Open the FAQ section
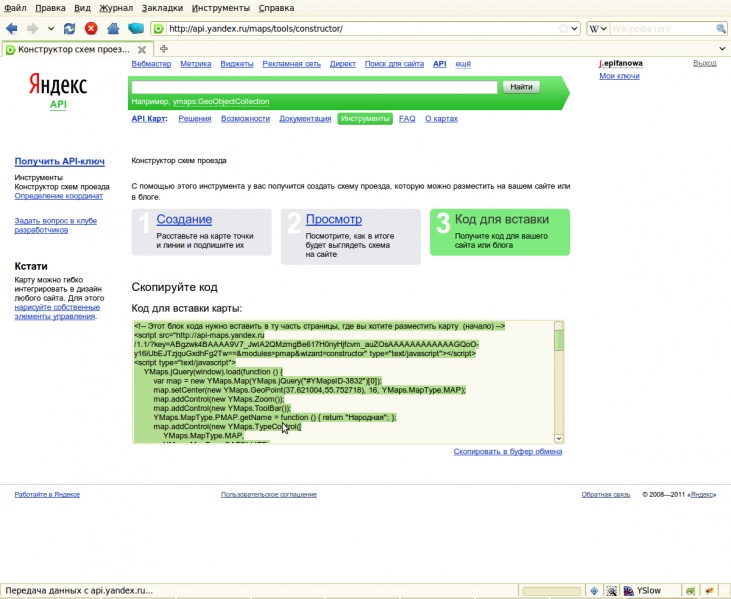731x599 pixels. pyautogui.click(x=407, y=118)
